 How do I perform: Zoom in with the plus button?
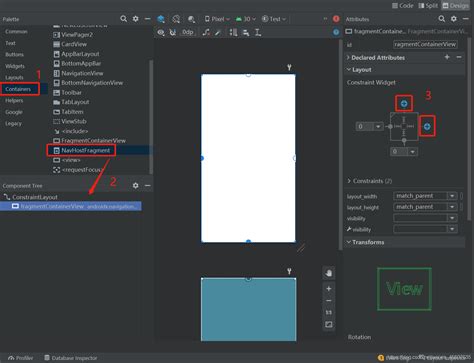point(329,289)
